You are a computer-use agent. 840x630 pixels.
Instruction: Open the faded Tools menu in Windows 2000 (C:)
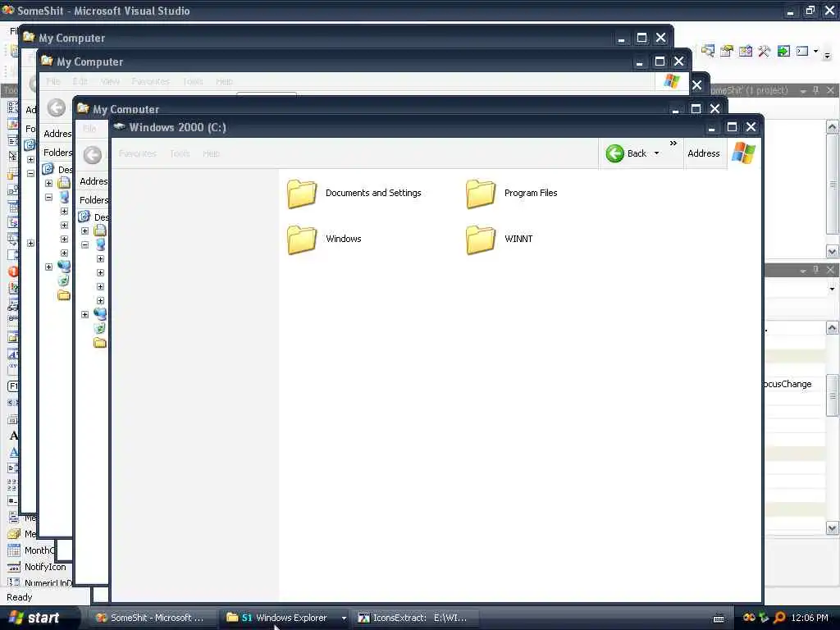[180, 153]
